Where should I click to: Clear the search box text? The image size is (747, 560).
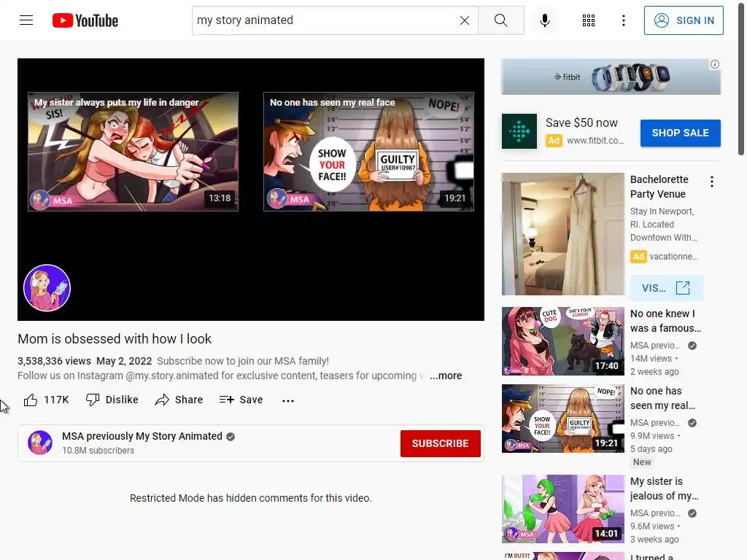[465, 20]
